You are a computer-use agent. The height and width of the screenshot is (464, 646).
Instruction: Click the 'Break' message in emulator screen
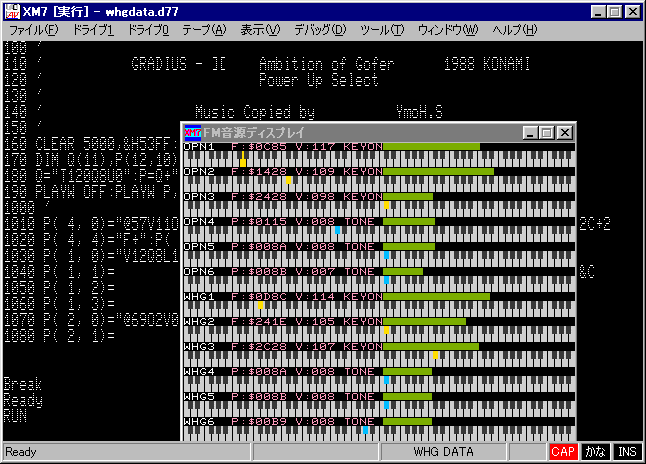23,384
